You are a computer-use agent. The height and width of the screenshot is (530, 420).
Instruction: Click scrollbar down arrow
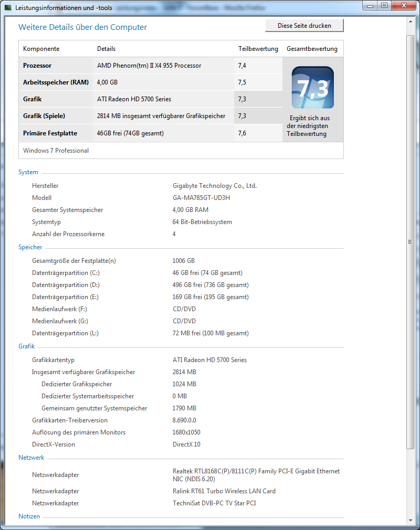point(410,521)
